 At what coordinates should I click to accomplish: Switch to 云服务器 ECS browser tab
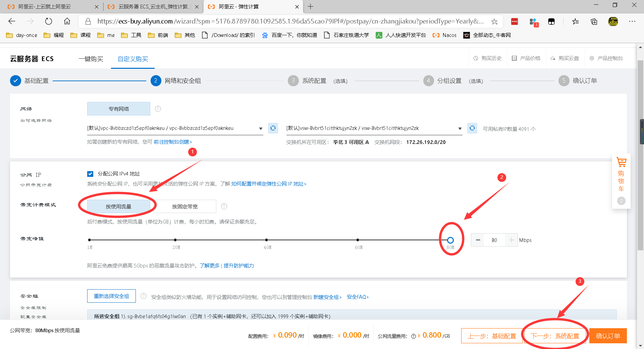tap(153, 6)
